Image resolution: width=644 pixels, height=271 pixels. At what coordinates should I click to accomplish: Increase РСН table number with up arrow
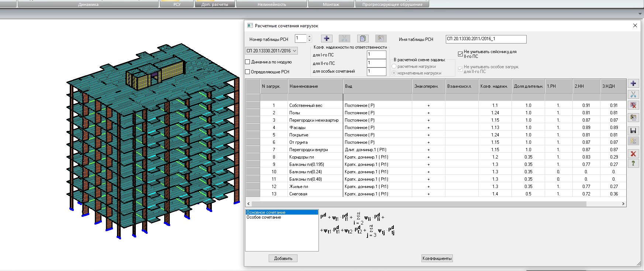(x=309, y=37)
